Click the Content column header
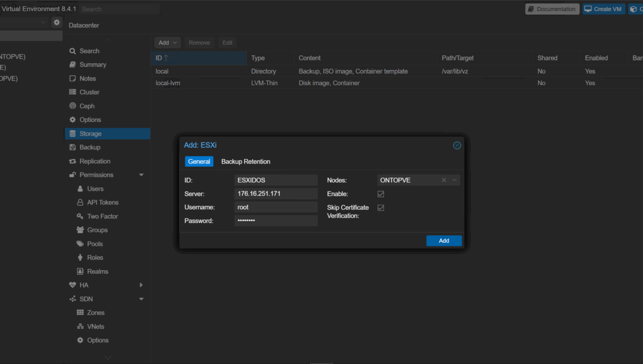The height and width of the screenshot is (364, 643). (x=365, y=58)
